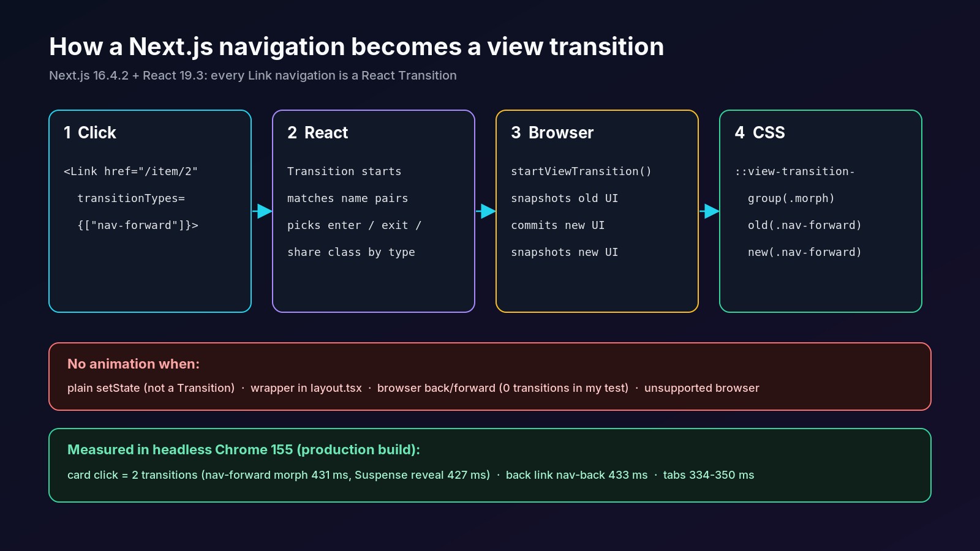Click the "4 CSS" card heading
This screenshot has width=980, height=551.
[x=760, y=133]
